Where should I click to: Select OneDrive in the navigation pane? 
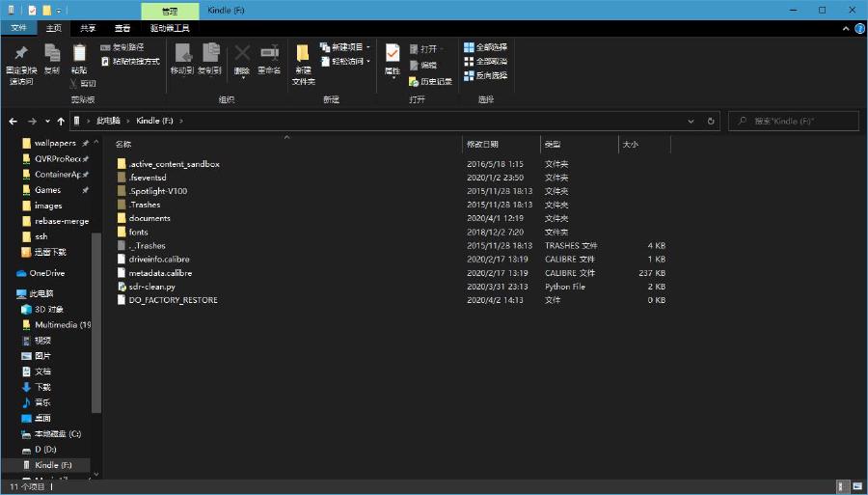click(46, 273)
